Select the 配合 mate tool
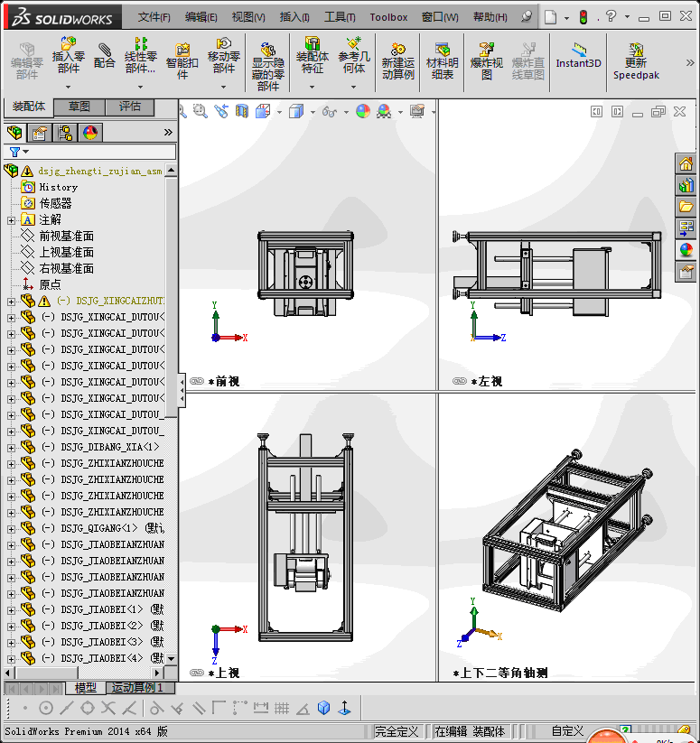The height and width of the screenshot is (743, 700). pos(105,55)
